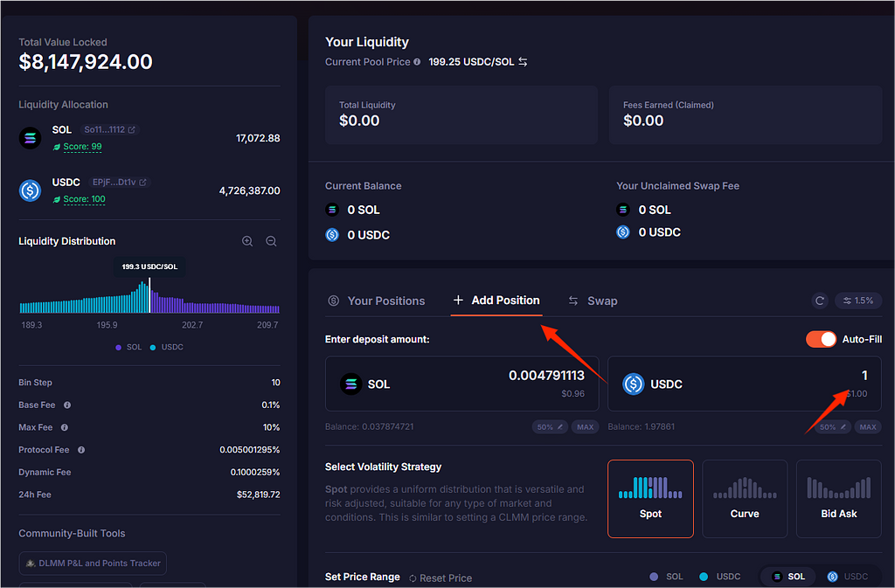
Task: Open USDC token address external link icon
Action: (x=142, y=183)
